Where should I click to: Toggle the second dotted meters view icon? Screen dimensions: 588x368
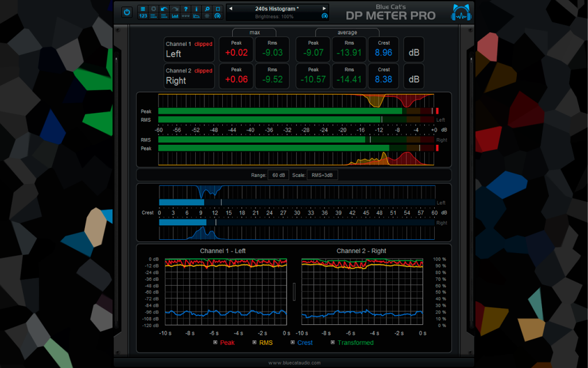pos(164,16)
